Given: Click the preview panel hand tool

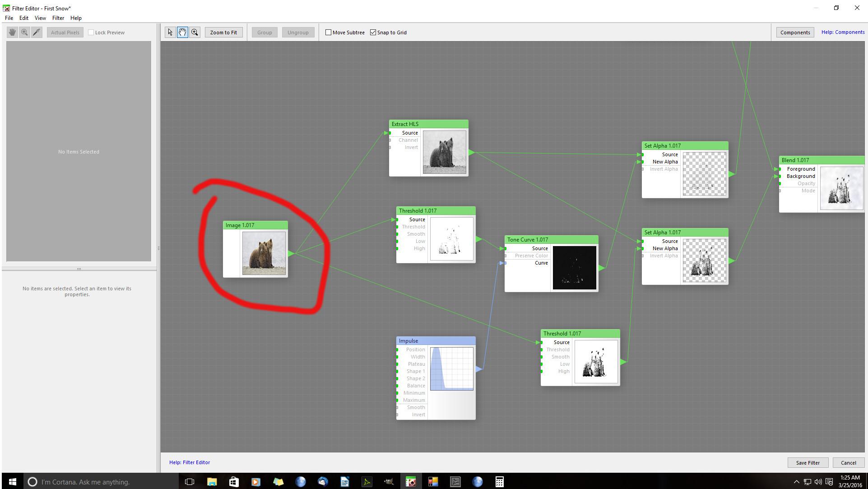Looking at the screenshot, I should 12,33.
